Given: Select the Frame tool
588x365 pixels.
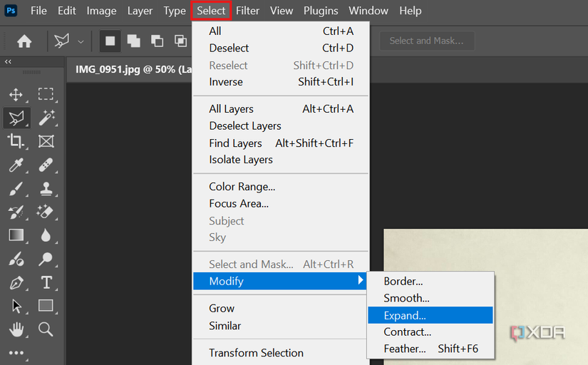Looking at the screenshot, I should (x=46, y=141).
